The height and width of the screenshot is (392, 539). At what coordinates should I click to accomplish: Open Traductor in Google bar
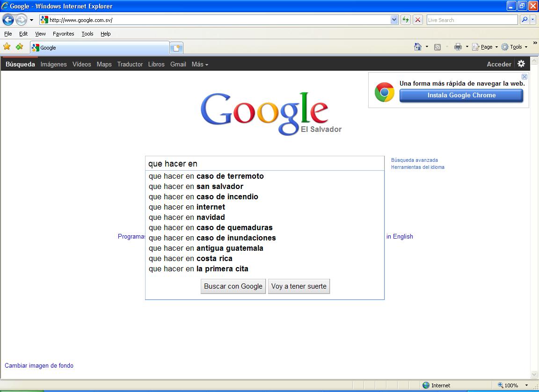click(x=130, y=64)
